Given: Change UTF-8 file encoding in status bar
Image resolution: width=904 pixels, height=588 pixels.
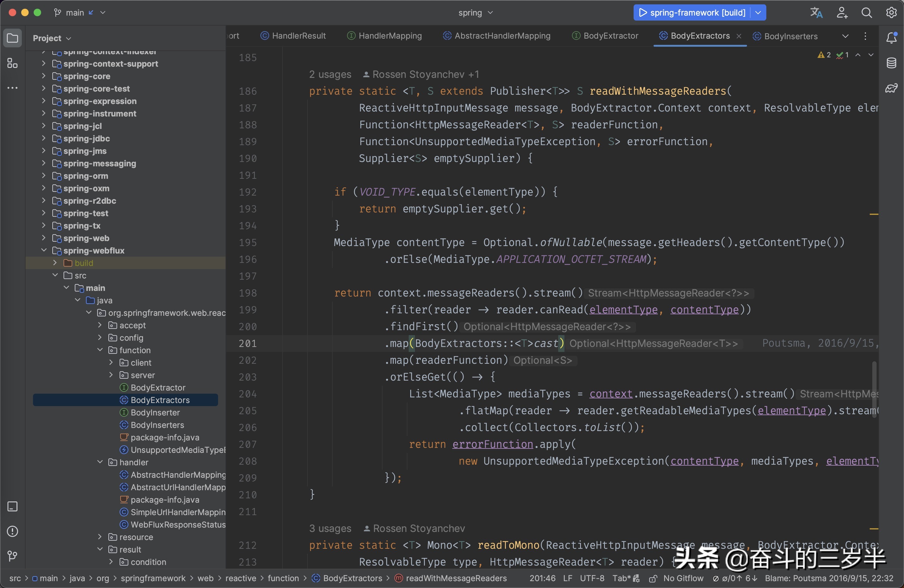Looking at the screenshot, I should click(x=592, y=578).
